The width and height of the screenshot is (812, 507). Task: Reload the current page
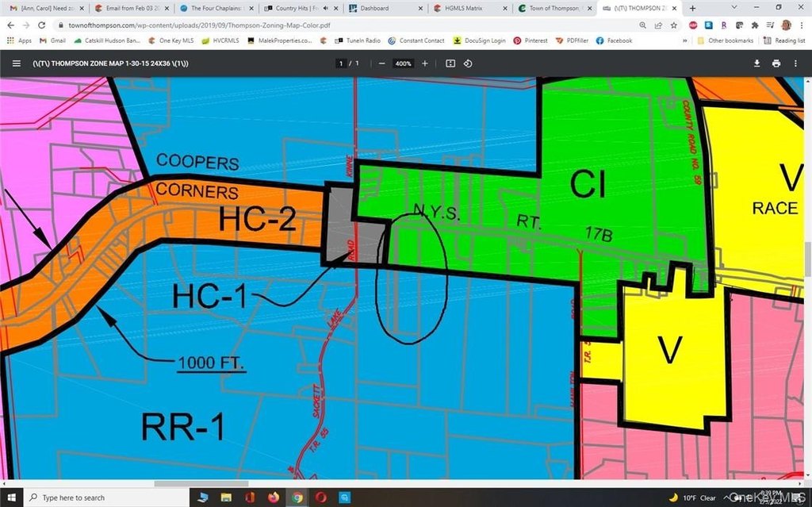(42, 25)
